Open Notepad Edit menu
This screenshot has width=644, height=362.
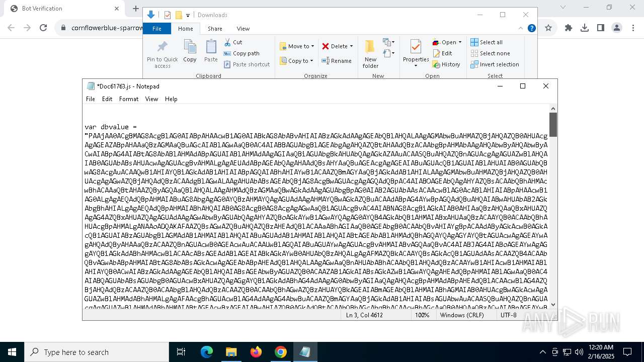click(107, 99)
